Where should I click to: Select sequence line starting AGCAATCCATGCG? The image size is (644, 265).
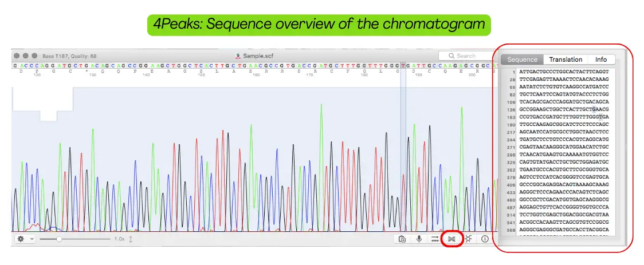(564, 132)
